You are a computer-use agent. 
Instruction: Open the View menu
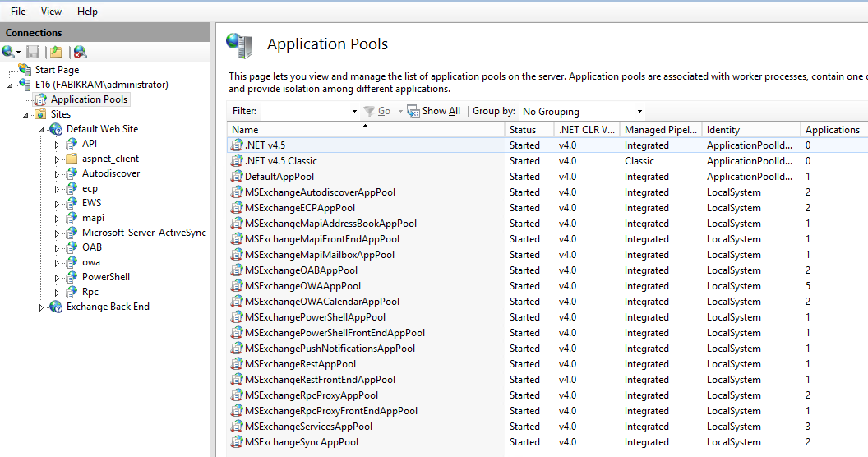click(x=51, y=11)
